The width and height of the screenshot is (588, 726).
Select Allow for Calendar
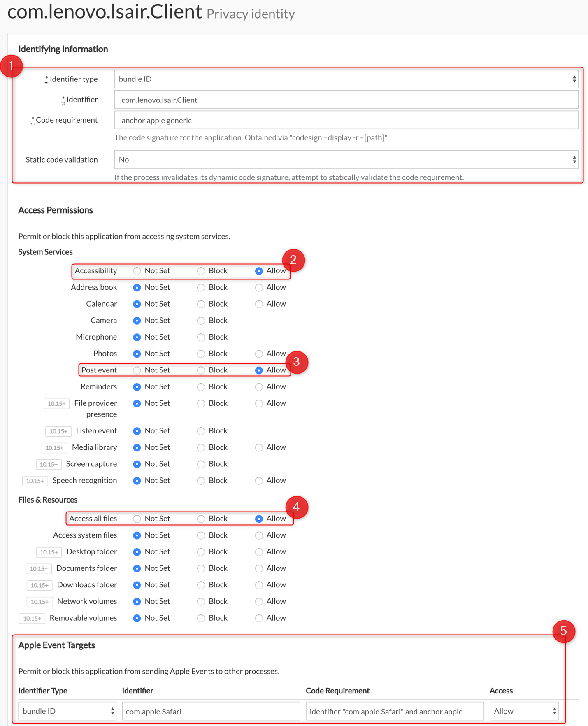pos(259,304)
